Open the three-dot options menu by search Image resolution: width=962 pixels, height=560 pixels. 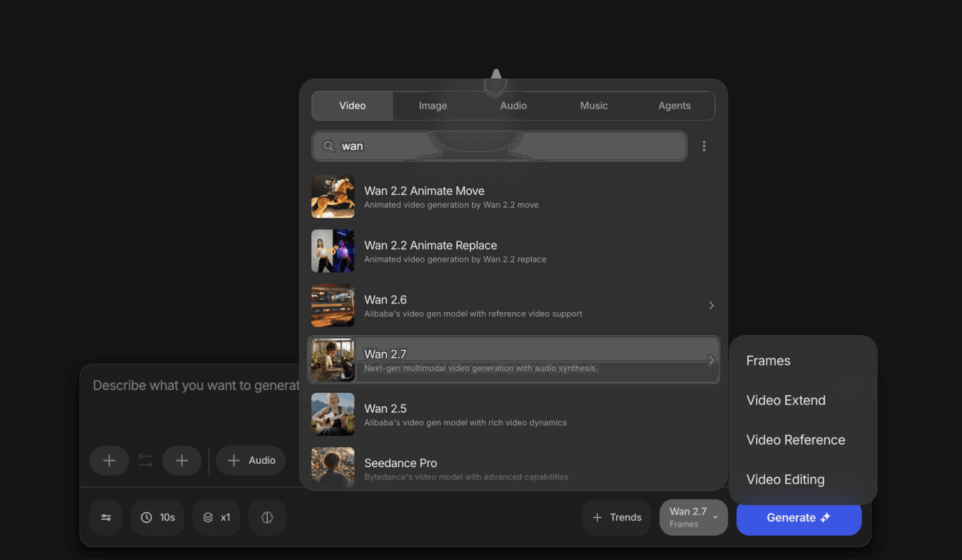point(704,146)
